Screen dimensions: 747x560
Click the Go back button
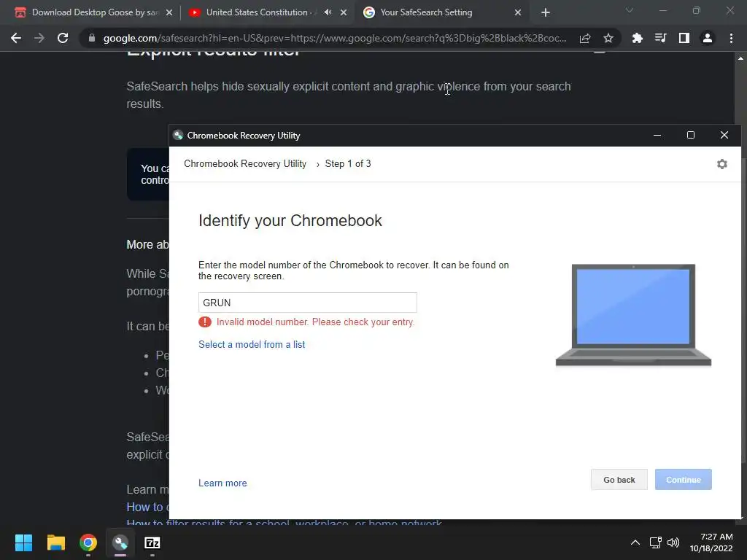(x=619, y=480)
